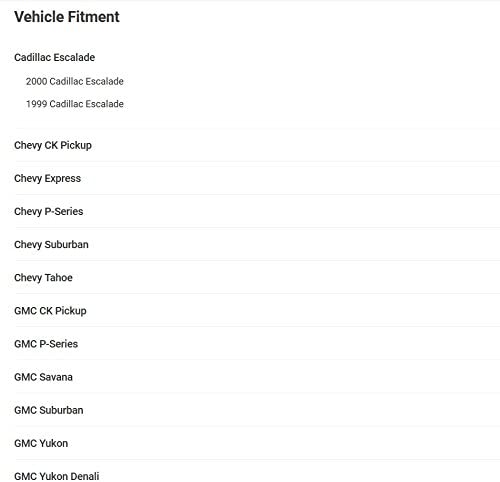Click the word Escalade in the 2000 model row
This screenshot has height=482, width=500.
[104, 81]
